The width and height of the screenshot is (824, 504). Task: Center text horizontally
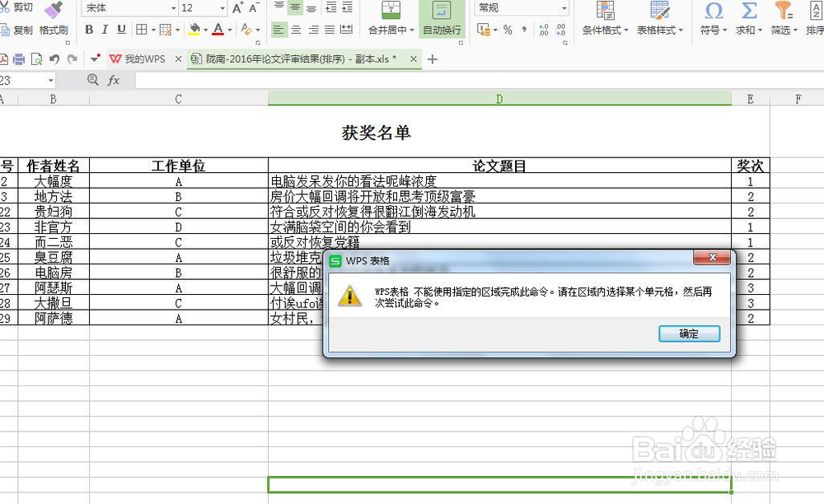click(296, 30)
